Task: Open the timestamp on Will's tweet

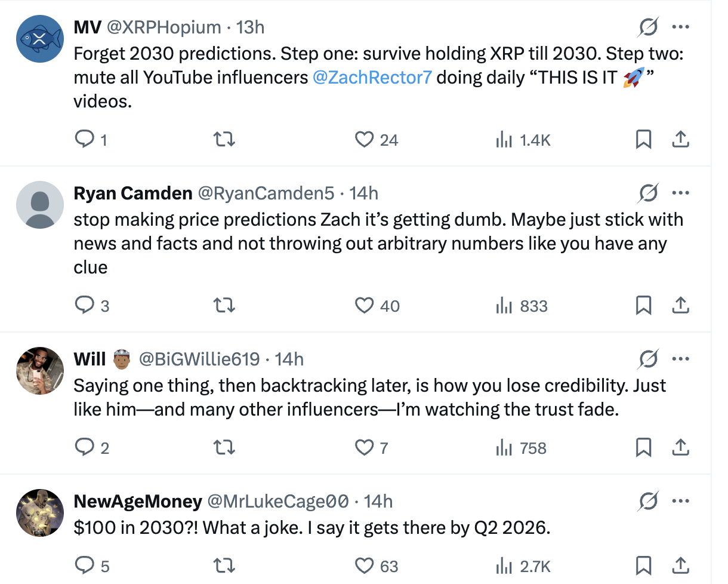Action: (x=291, y=359)
